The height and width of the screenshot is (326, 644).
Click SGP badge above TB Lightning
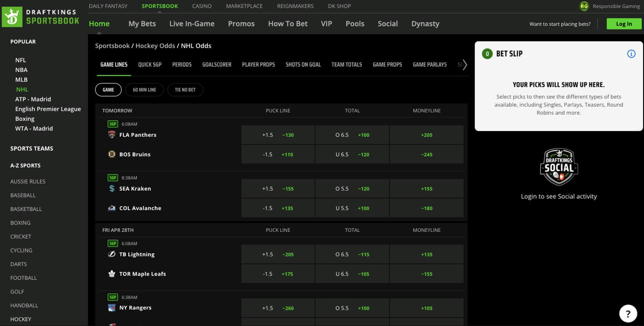point(113,243)
